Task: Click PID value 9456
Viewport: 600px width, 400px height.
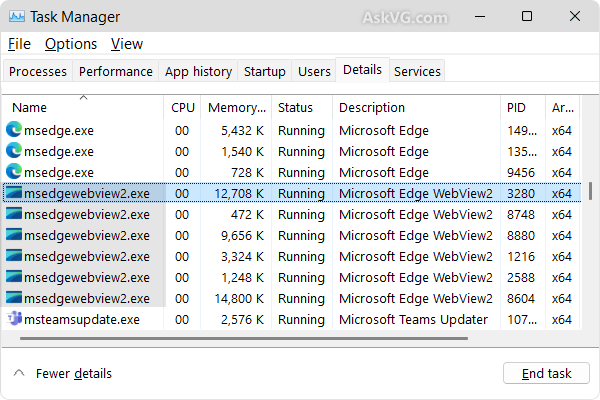Action: point(521,173)
